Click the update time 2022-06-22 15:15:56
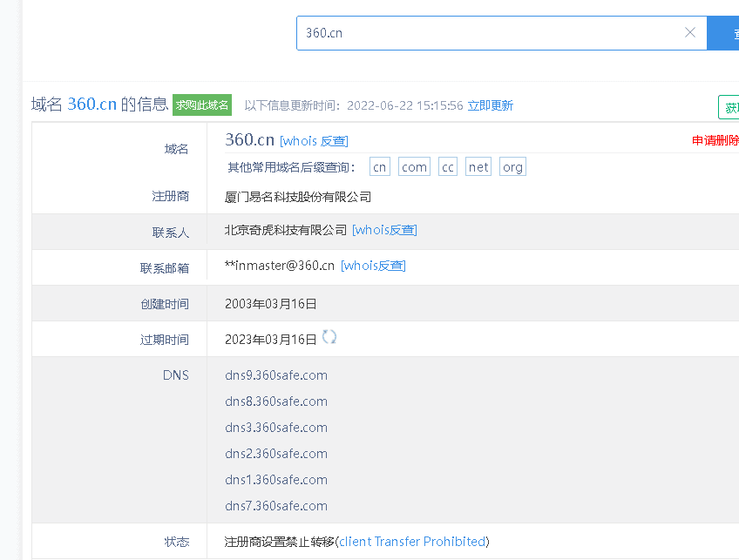 405,105
